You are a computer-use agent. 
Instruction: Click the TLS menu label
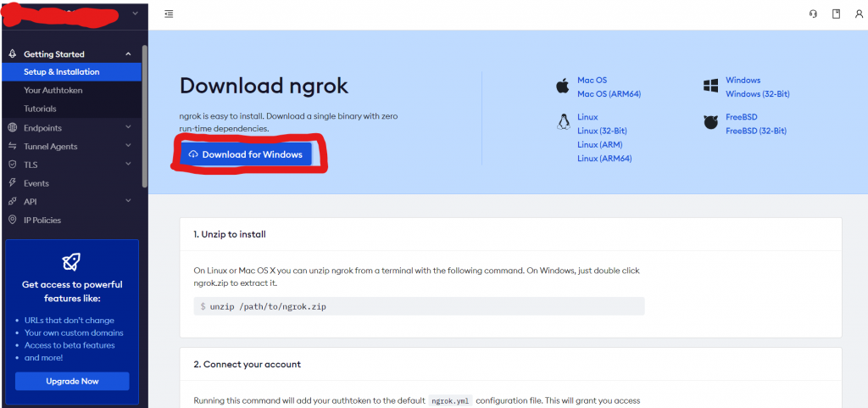tap(31, 165)
